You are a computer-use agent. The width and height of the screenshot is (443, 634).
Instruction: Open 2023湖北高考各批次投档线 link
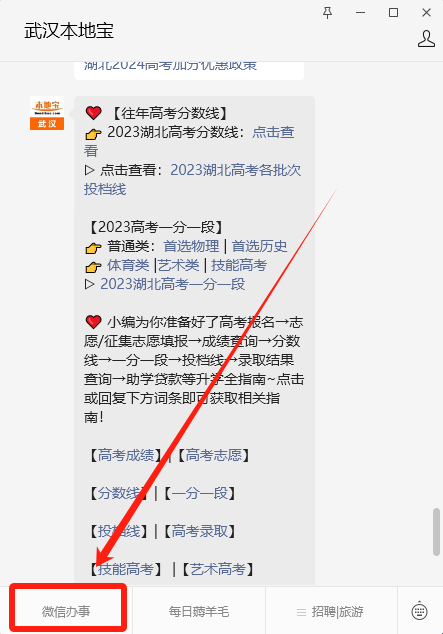click(x=192, y=179)
